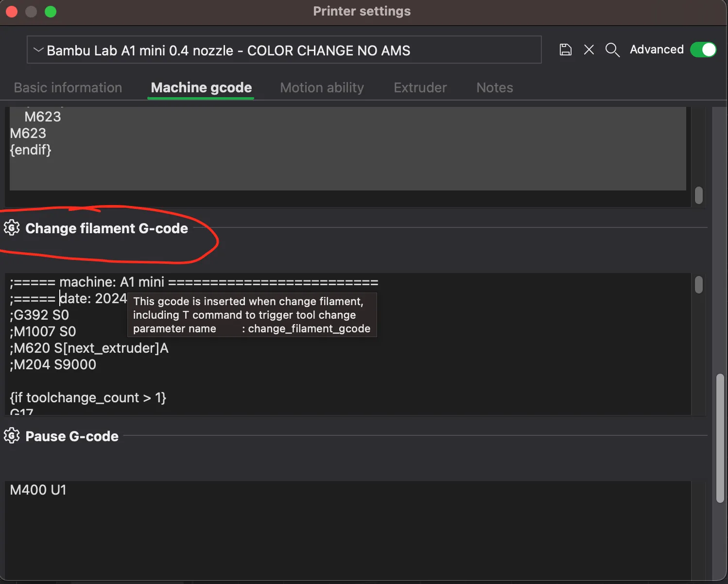
Task: Open the settings search magnifier
Action: click(612, 50)
